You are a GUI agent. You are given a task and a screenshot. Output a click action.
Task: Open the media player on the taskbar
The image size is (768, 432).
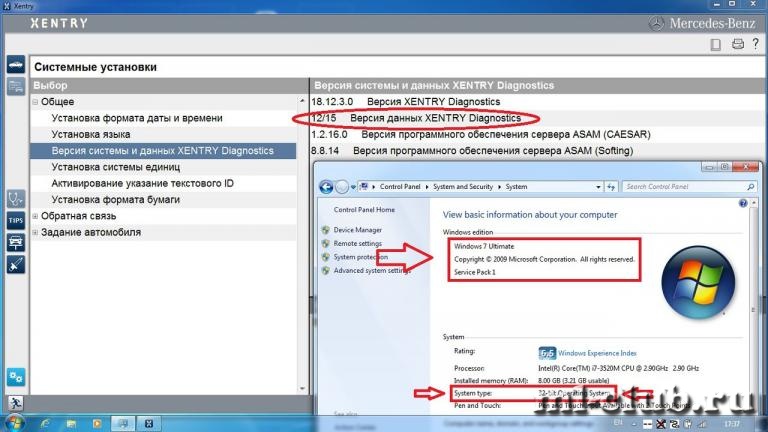pyautogui.click(x=97, y=423)
